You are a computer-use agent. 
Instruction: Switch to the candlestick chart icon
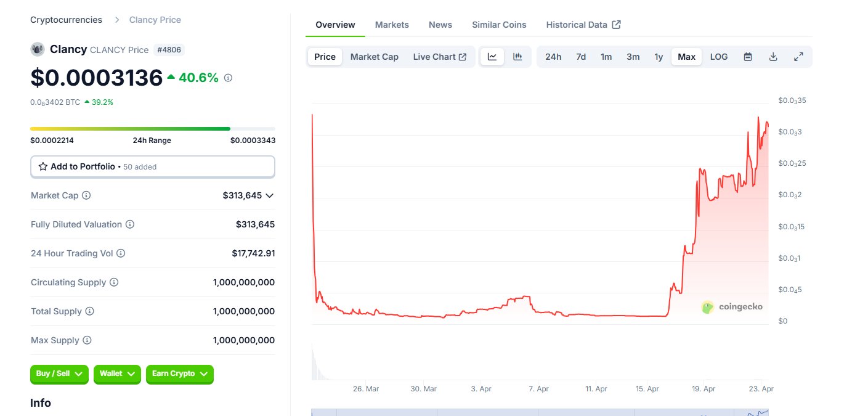tap(517, 57)
